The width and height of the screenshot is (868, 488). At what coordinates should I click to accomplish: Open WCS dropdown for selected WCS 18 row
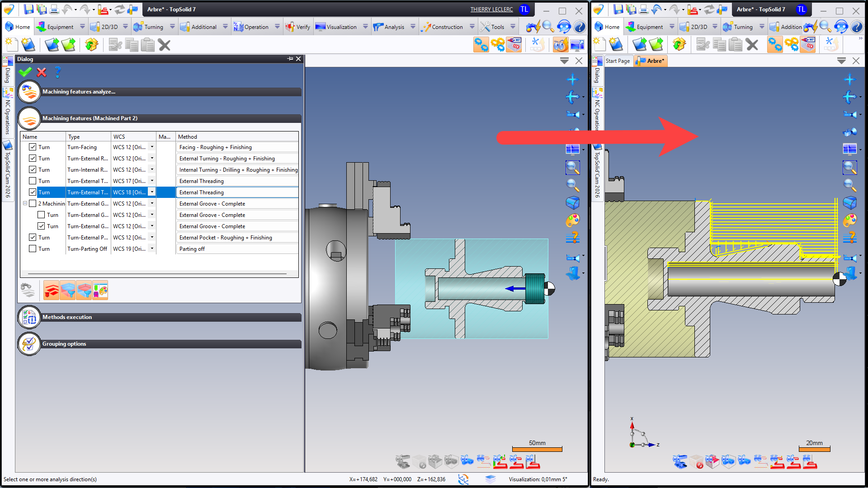coord(152,192)
